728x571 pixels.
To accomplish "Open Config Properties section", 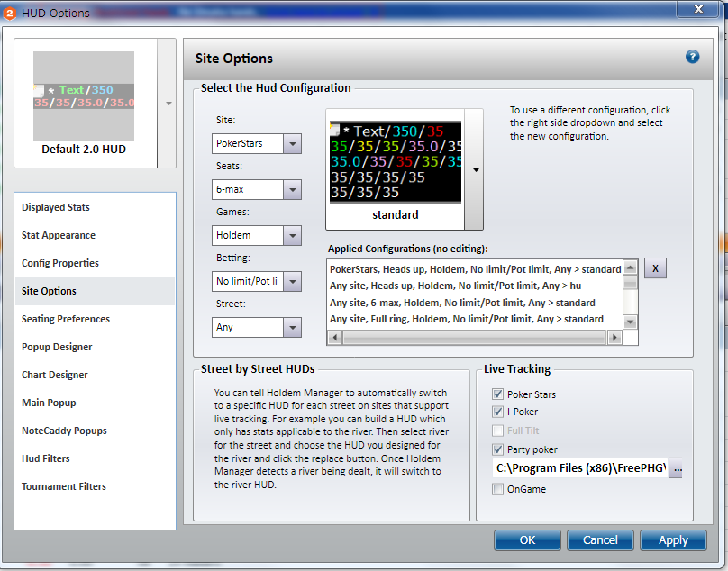I will [96, 263].
